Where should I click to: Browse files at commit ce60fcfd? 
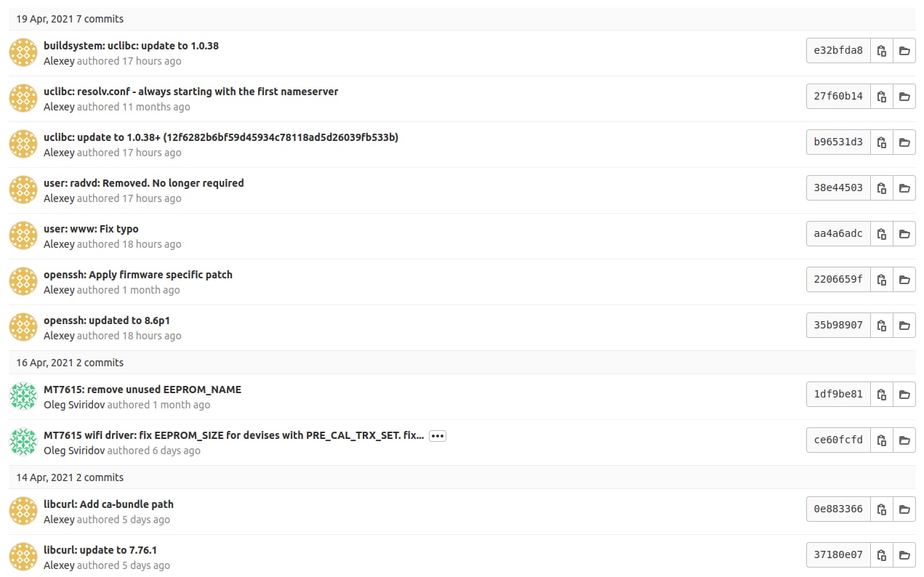point(904,440)
